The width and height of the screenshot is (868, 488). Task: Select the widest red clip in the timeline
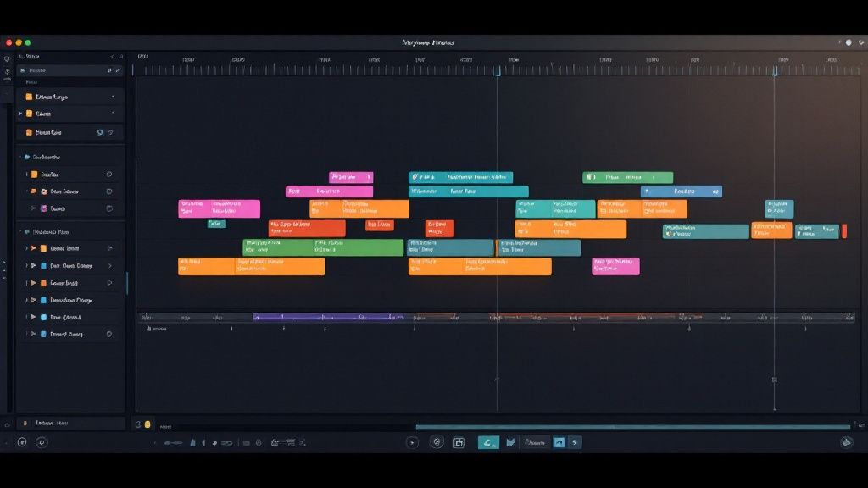click(307, 228)
